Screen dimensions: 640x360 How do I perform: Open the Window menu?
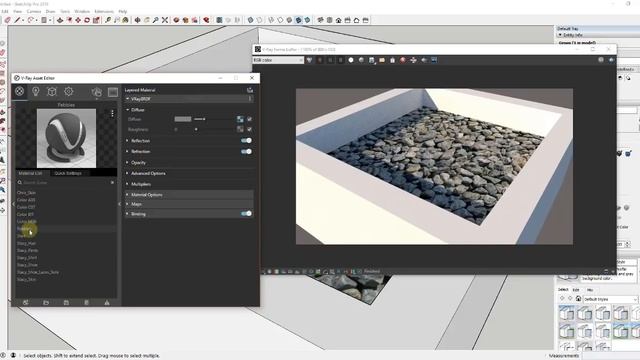82,11
